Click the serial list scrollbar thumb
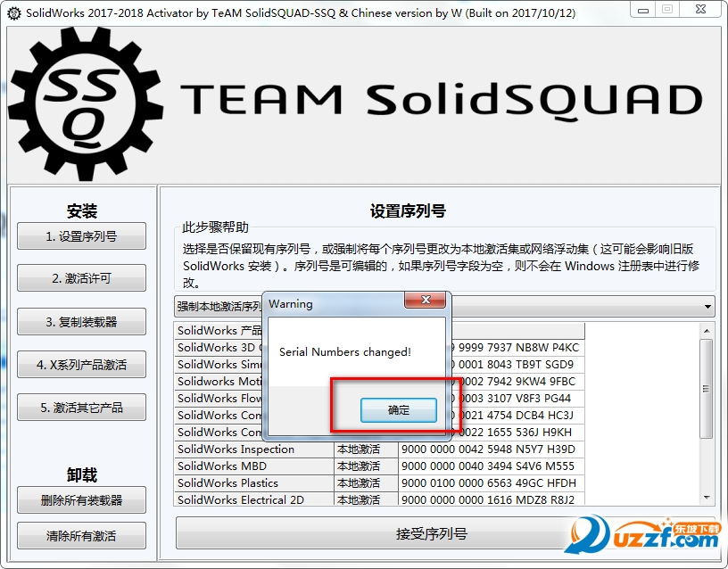 pos(707,389)
